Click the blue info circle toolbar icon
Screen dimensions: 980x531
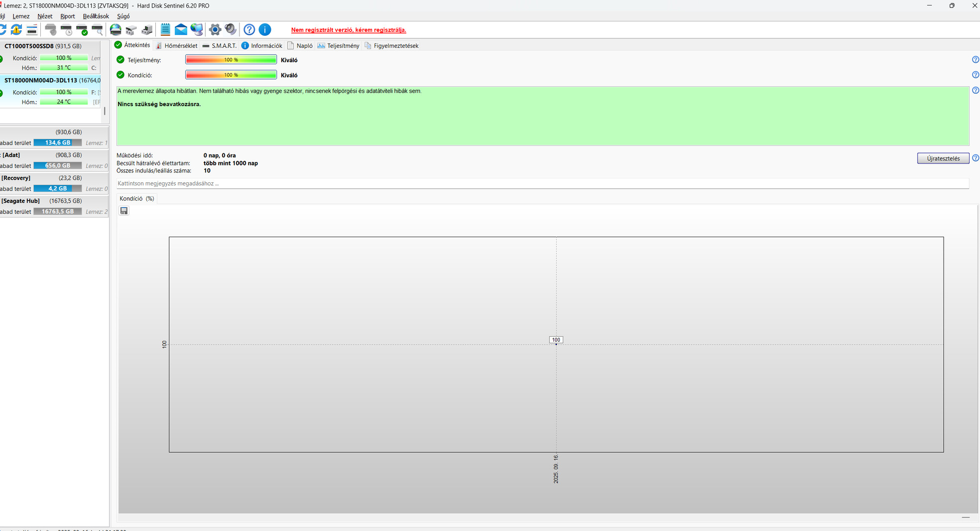[x=265, y=30]
